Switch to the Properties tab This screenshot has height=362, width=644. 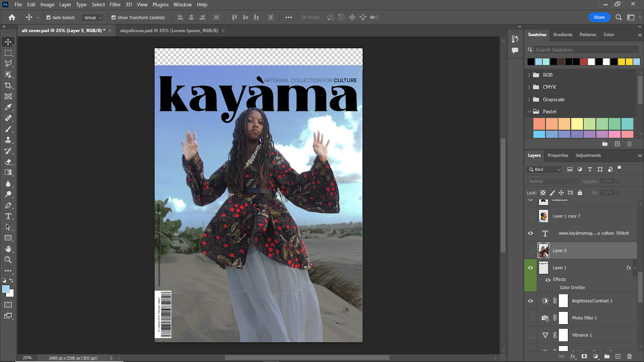[x=558, y=155]
